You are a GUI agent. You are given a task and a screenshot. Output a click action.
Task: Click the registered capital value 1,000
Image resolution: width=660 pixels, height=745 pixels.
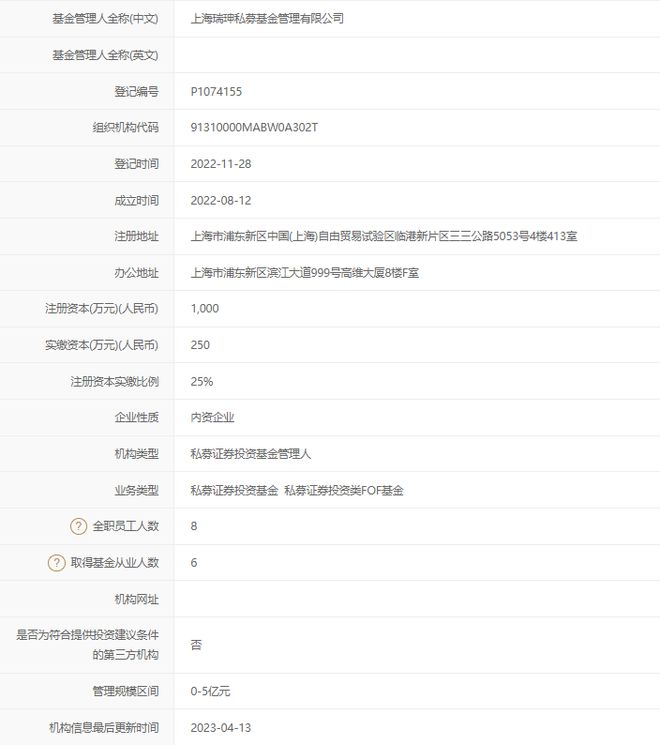(205, 309)
